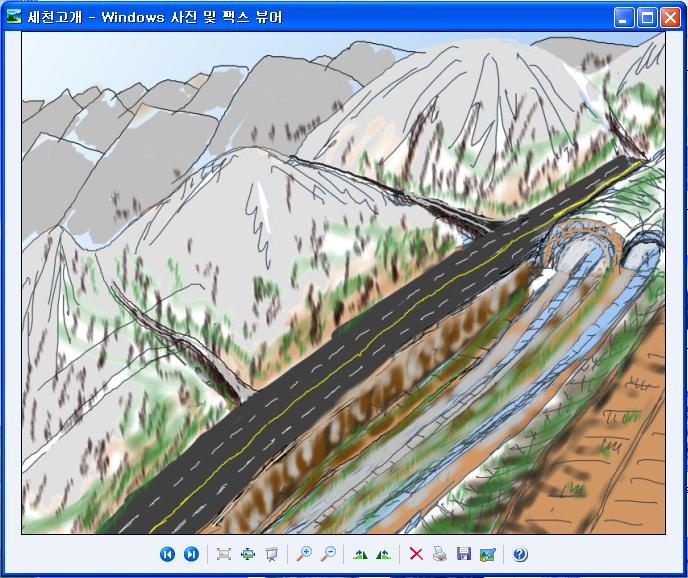
Task: Open Help with the question mark icon
Action: pos(520,554)
